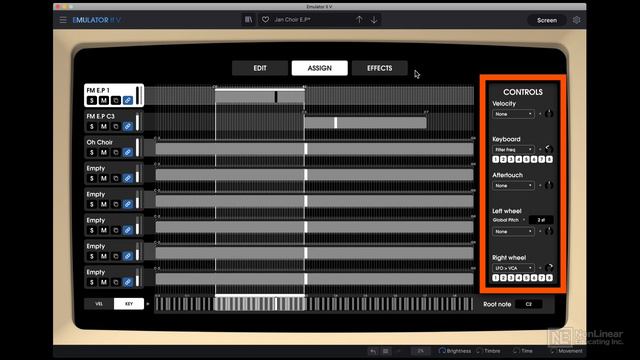Viewport: 640px width, 360px height.
Task: Click the Oh Choir key range bar
Action: tap(314, 149)
